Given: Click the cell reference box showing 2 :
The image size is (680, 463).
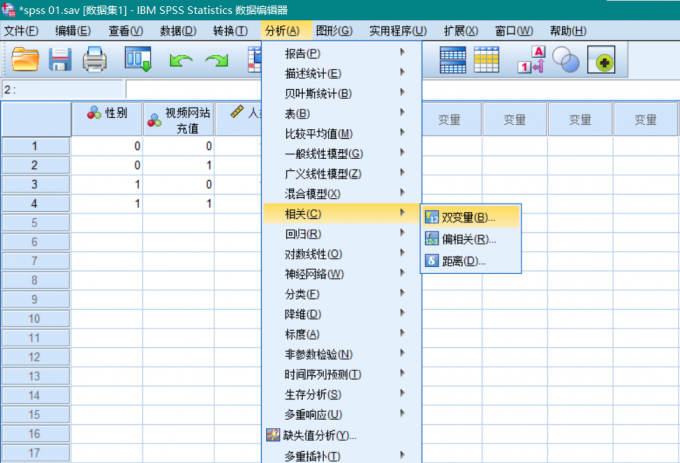Looking at the screenshot, I should tap(63, 90).
